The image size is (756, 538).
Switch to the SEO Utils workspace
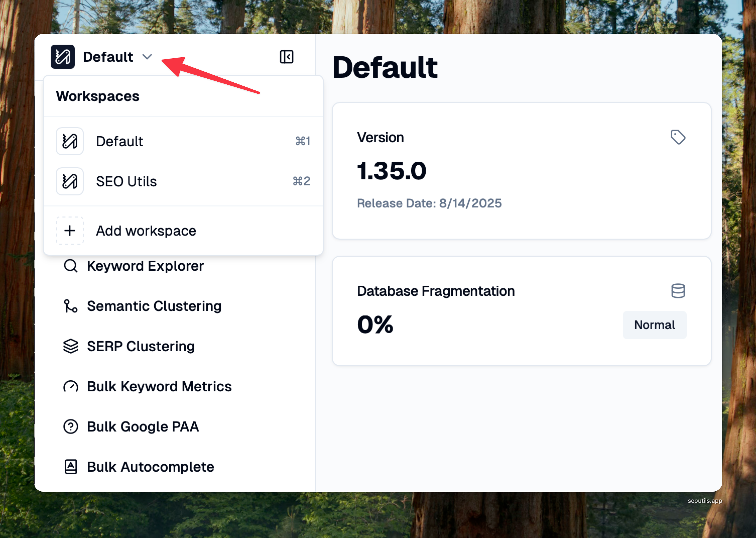127,182
